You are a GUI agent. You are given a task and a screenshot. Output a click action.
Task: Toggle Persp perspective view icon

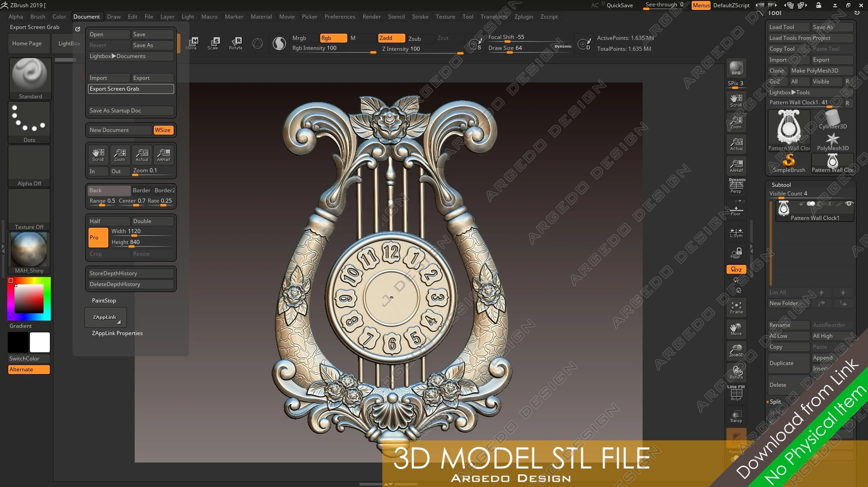pos(736,186)
